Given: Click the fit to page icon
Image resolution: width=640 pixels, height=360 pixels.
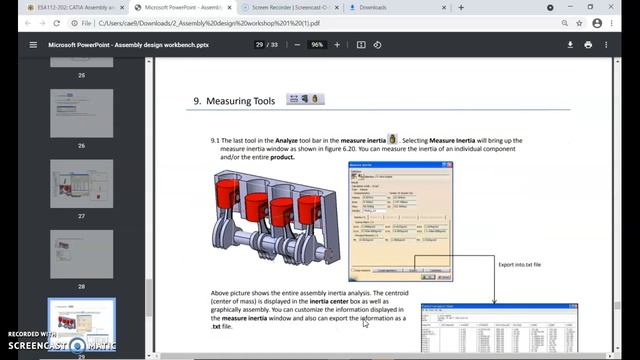Looking at the screenshot, I should [361, 45].
